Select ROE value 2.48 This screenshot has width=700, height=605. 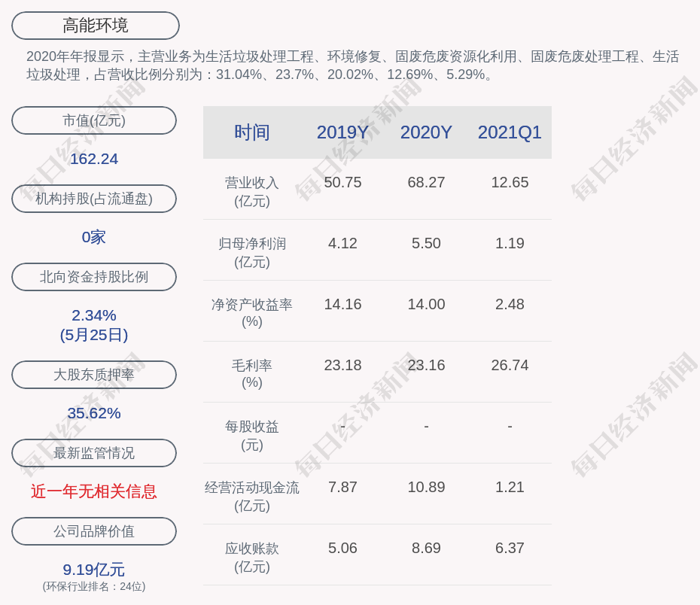pos(510,304)
